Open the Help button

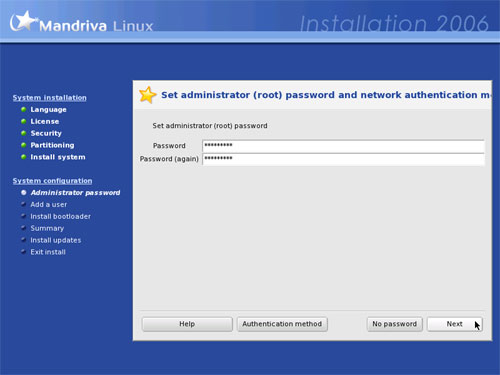(187, 324)
